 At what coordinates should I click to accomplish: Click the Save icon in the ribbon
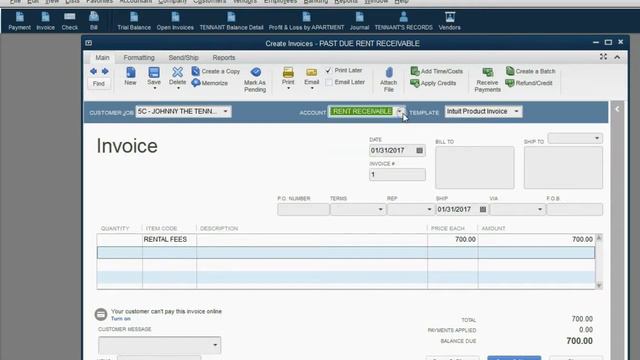pos(154,76)
